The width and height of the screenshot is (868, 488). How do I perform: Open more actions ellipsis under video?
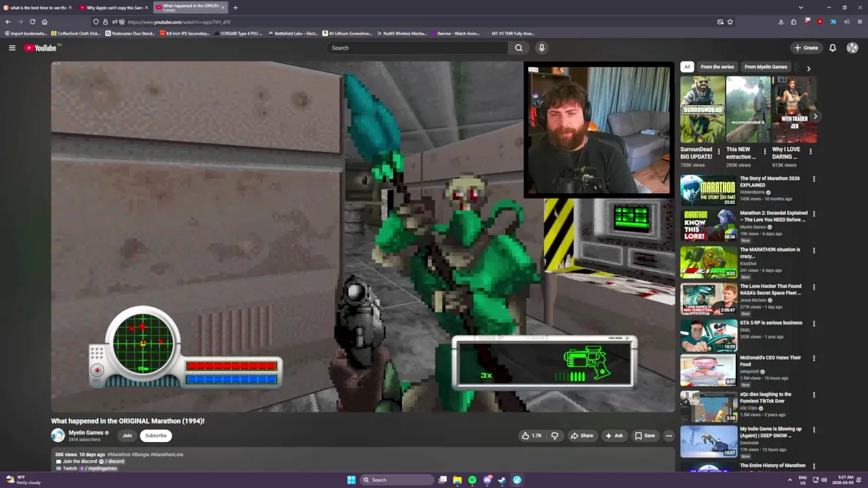669,436
